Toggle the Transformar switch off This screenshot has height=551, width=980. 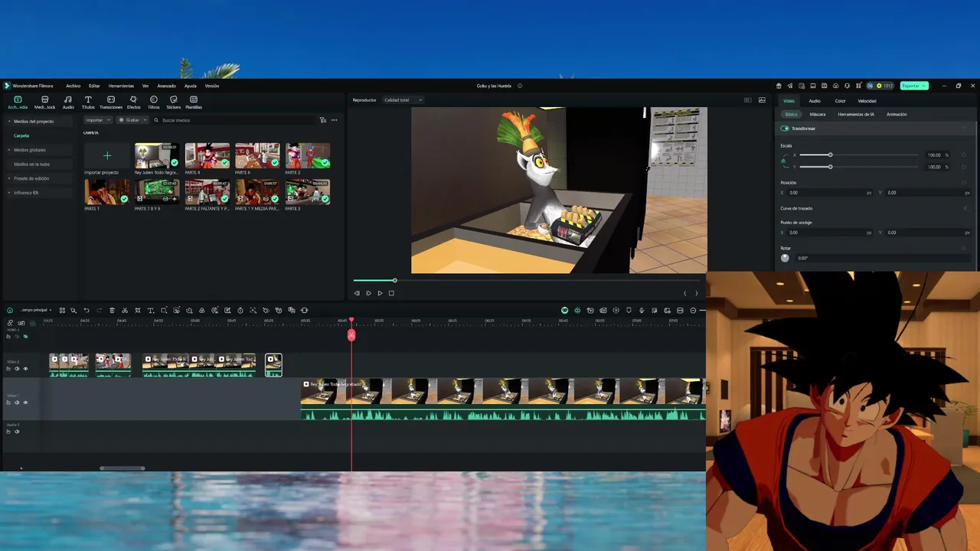[x=785, y=129]
